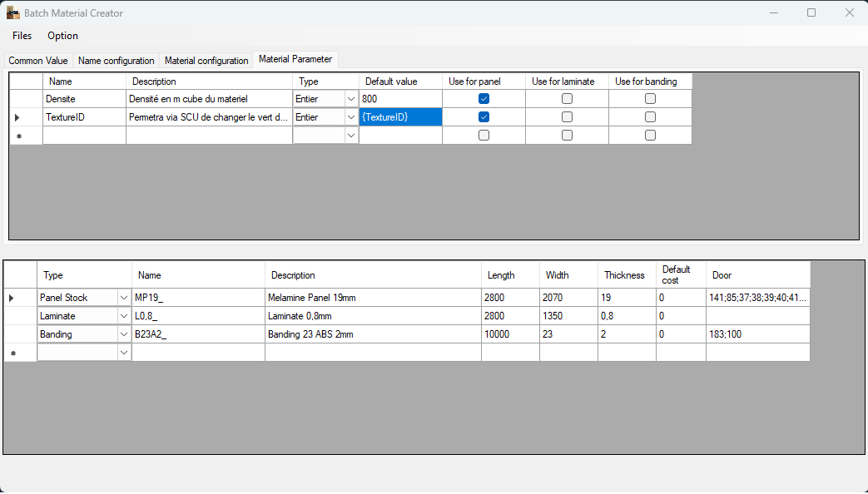Enable Use for banding for TextureID
Viewport: 868px width, 494px height.
tap(651, 116)
